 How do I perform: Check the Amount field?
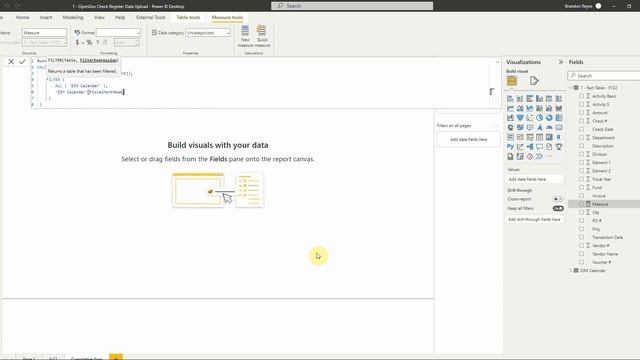click(x=581, y=113)
